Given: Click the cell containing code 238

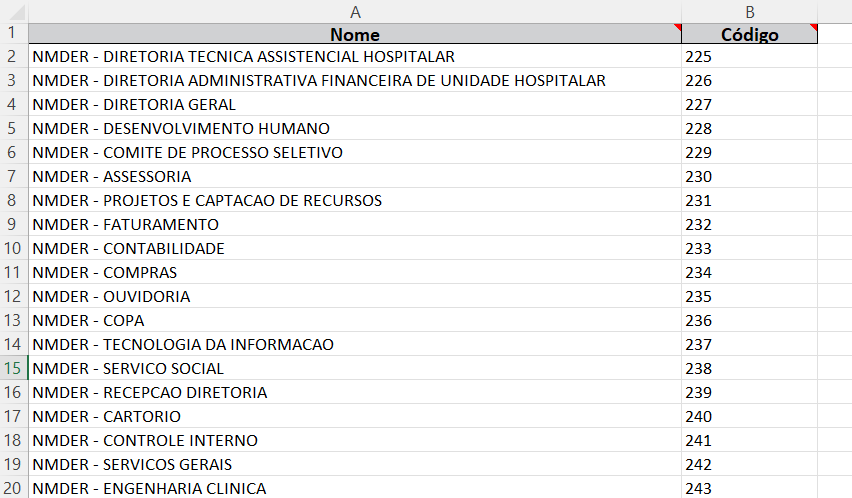Looking at the screenshot, I should point(700,369).
